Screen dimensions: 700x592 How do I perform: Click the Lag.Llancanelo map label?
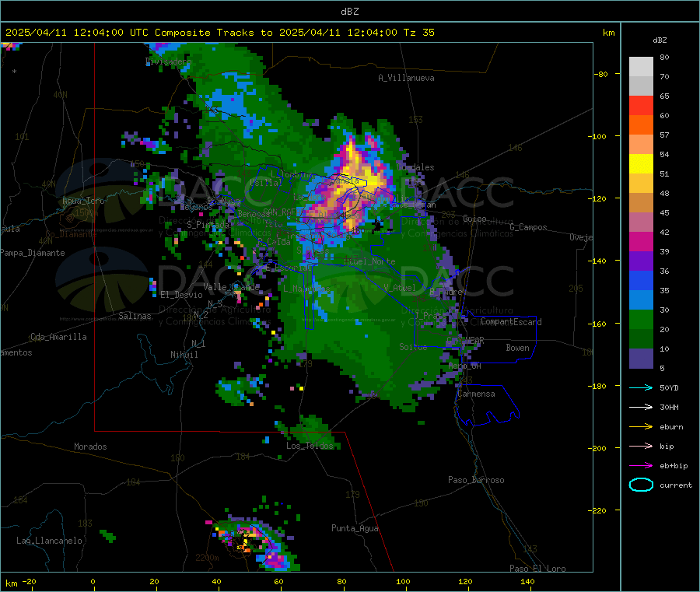pyautogui.click(x=49, y=541)
